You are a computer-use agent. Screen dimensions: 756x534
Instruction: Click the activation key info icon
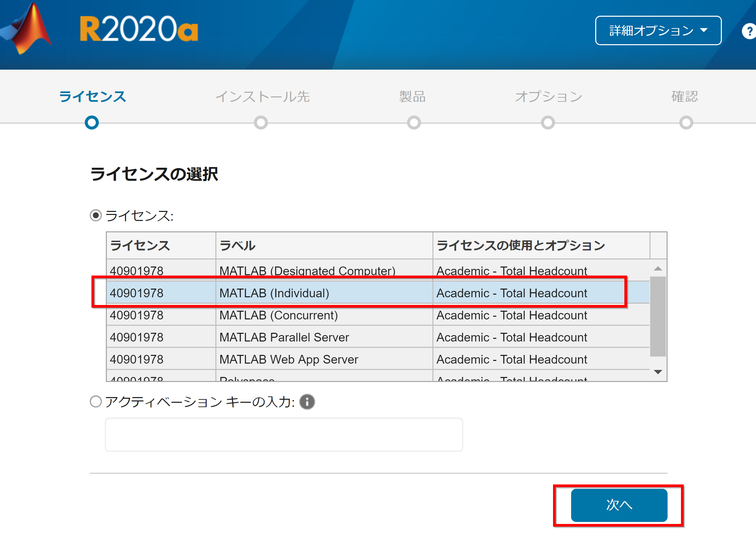pos(307,401)
